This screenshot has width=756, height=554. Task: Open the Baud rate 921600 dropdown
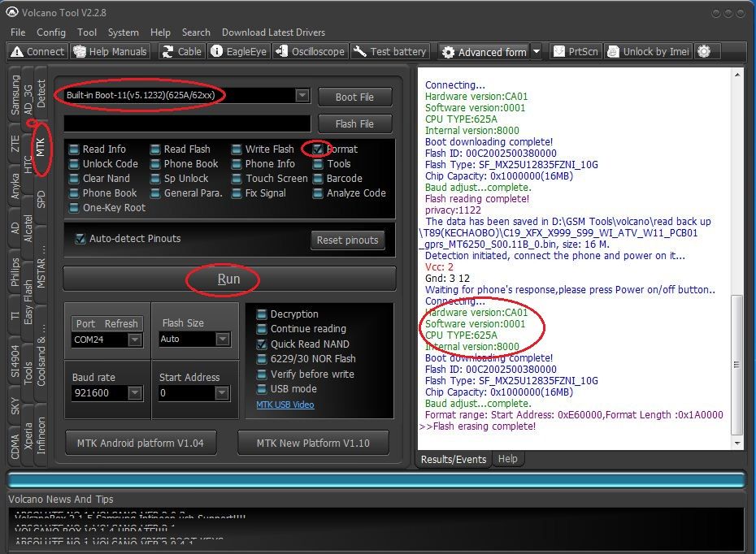pos(135,393)
